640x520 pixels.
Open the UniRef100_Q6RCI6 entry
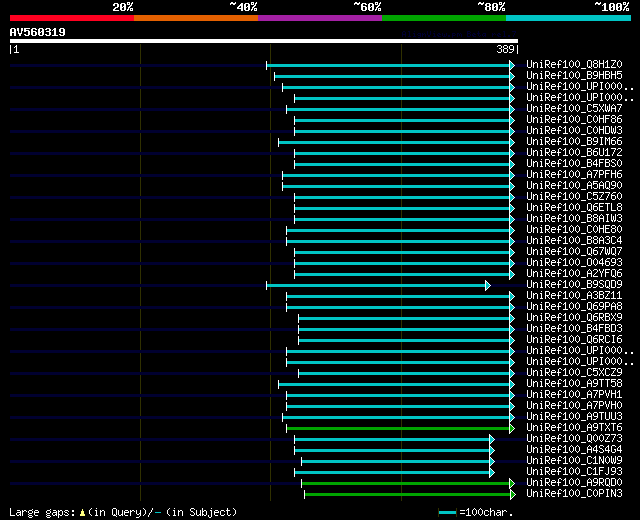(574, 340)
